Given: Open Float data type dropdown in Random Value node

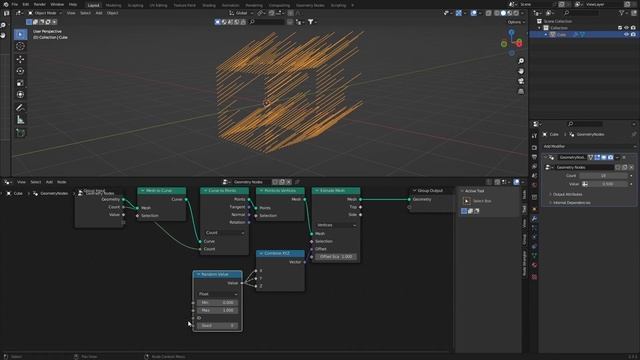Looking at the screenshot, I should (218, 294).
